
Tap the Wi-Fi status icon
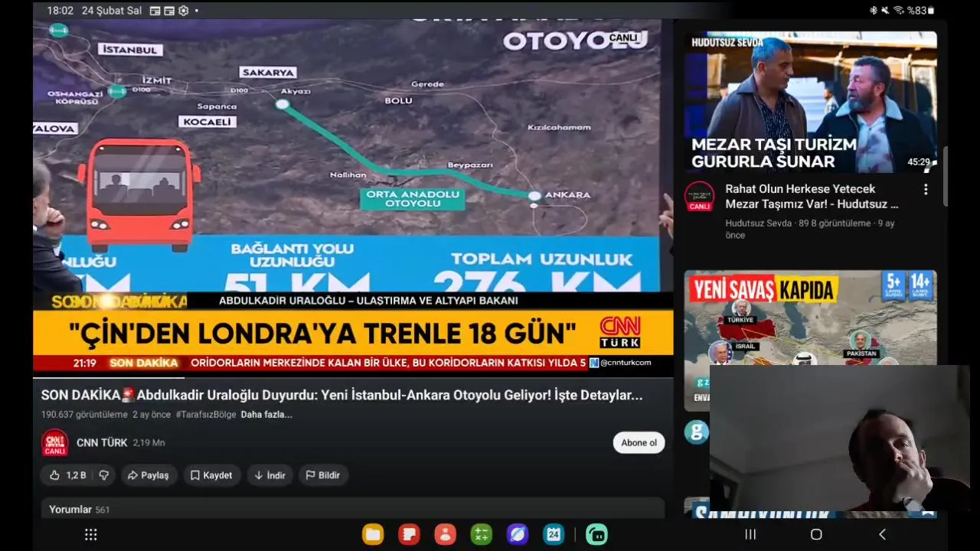[x=899, y=11]
